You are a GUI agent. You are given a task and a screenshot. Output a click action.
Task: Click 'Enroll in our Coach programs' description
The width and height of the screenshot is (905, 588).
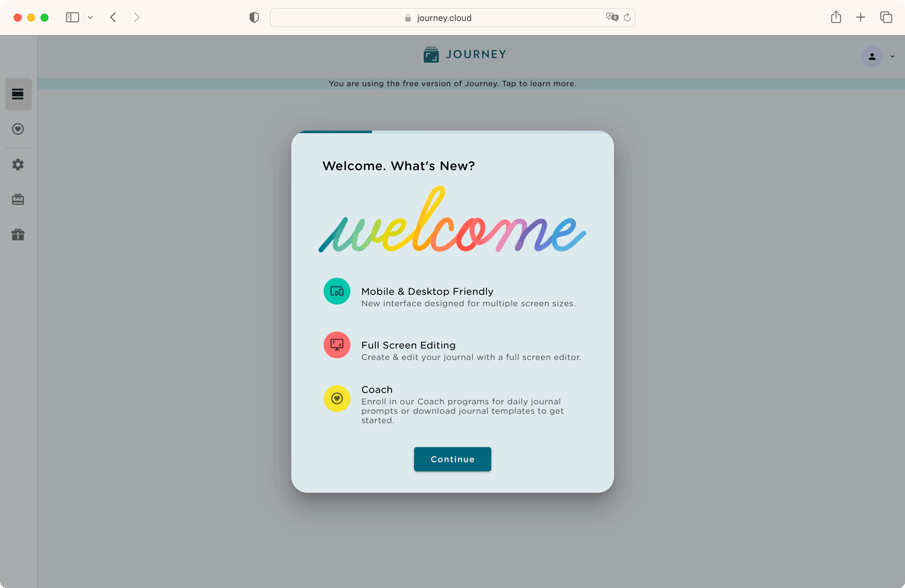coord(462,411)
